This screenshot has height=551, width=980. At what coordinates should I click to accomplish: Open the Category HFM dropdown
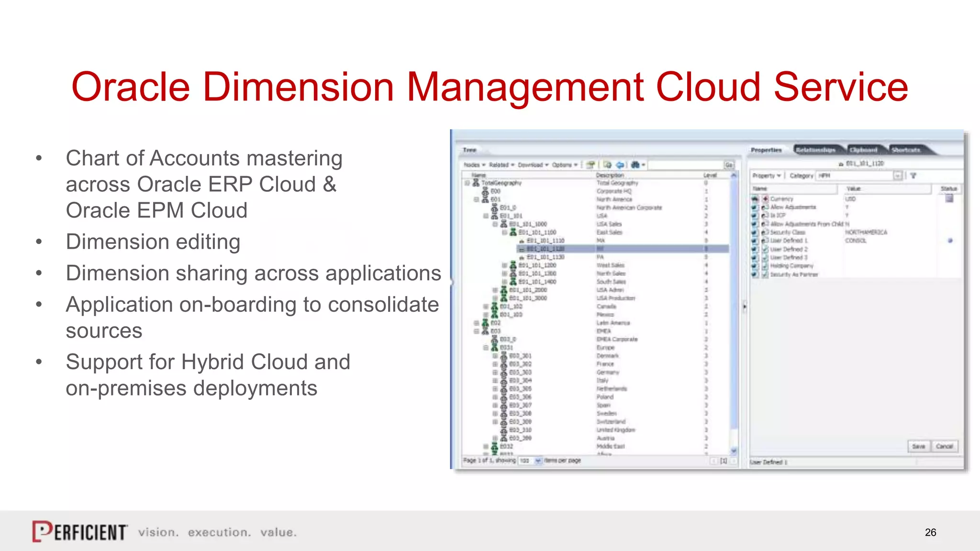[x=898, y=176]
